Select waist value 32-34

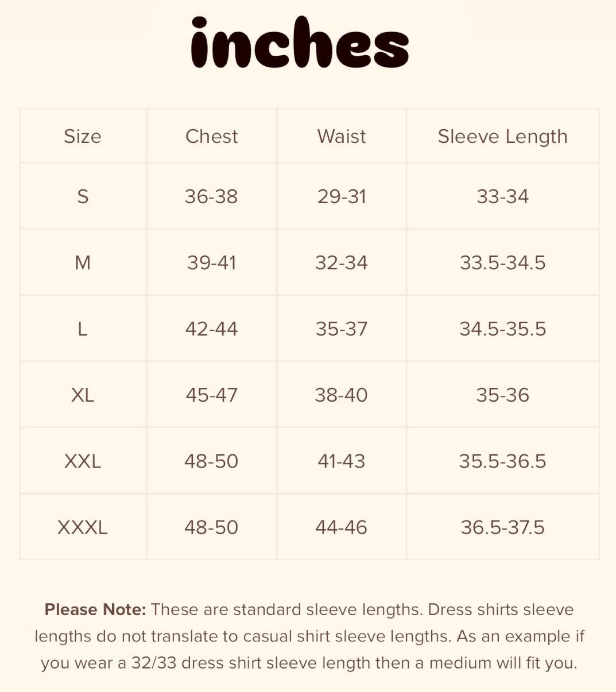pyautogui.click(x=342, y=263)
